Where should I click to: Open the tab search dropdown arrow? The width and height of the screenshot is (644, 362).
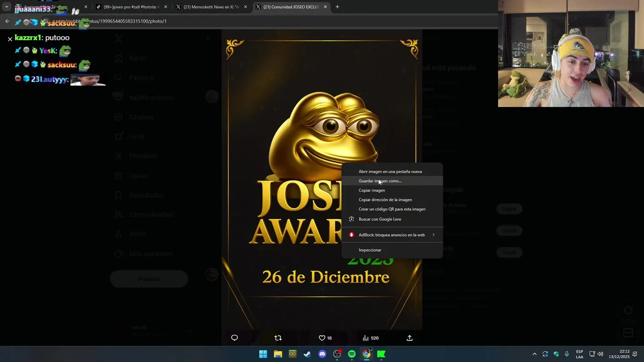(x=7, y=7)
